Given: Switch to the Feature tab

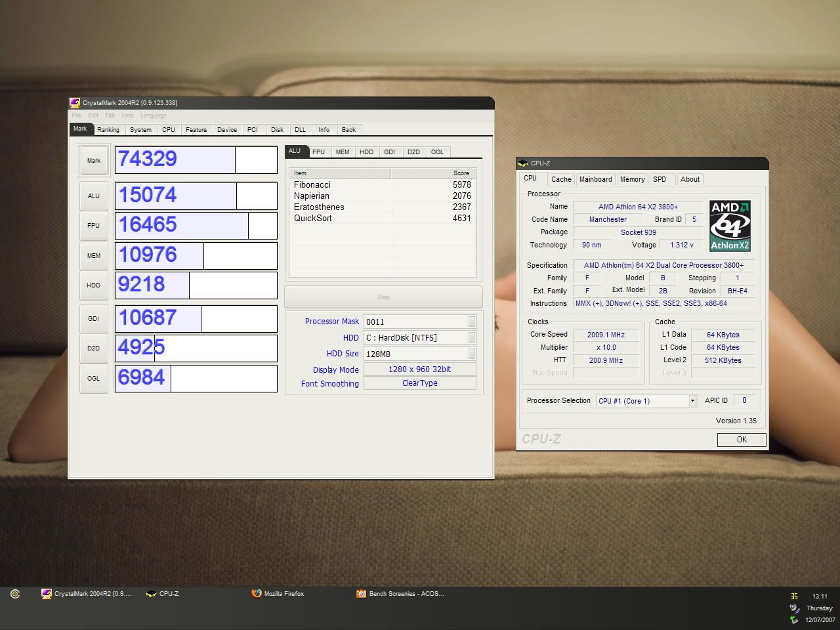Looking at the screenshot, I should pyautogui.click(x=196, y=130).
